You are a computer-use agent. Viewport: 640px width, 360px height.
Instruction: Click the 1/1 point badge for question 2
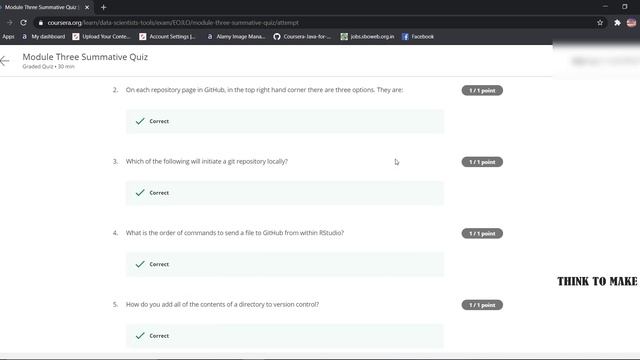coord(482,91)
